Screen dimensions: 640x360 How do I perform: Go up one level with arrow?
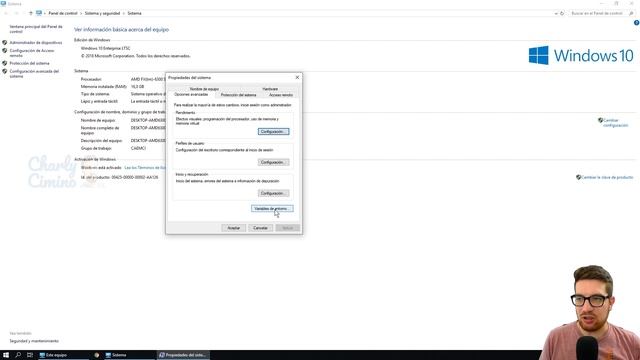30,13
